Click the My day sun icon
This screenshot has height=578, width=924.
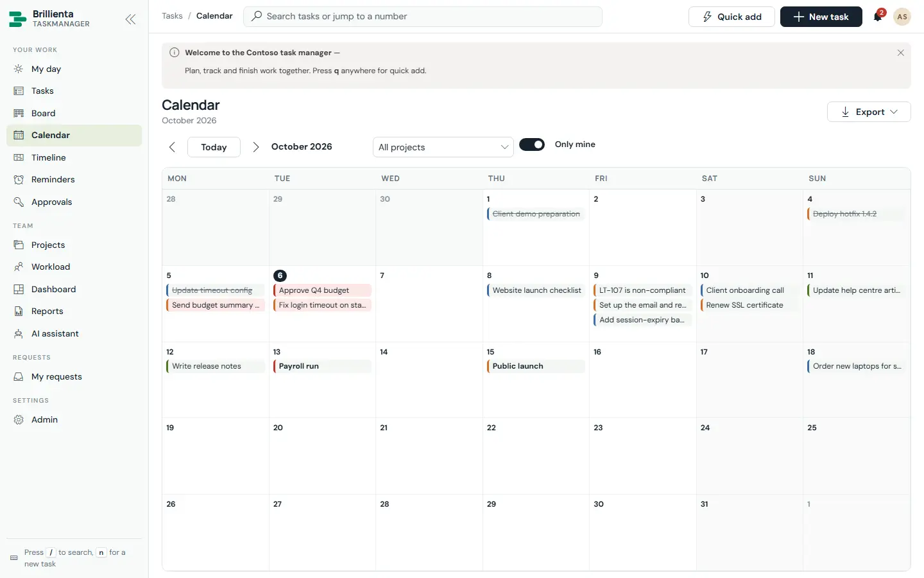(19, 69)
